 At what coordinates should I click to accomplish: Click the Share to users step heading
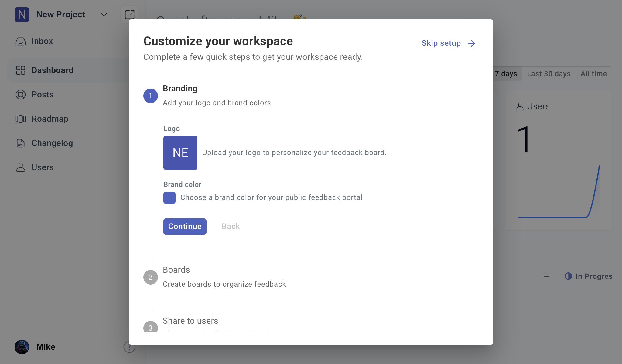point(190,321)
